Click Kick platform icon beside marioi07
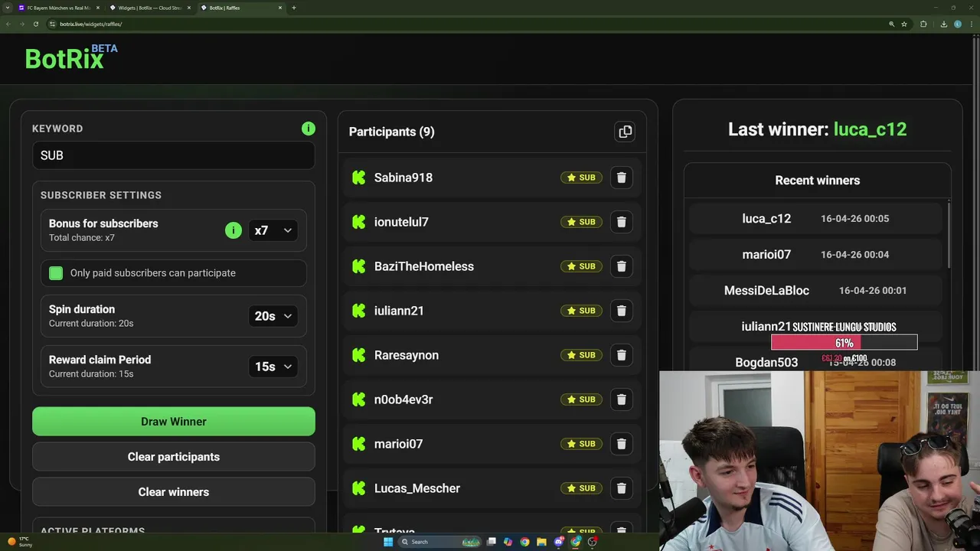This screenshot has width=980, height=551. pos(358,444)
